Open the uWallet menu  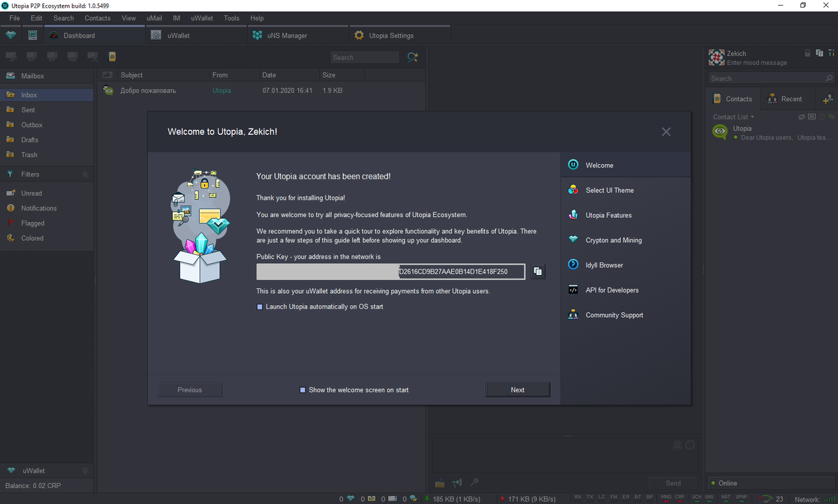tap(202, 18)
